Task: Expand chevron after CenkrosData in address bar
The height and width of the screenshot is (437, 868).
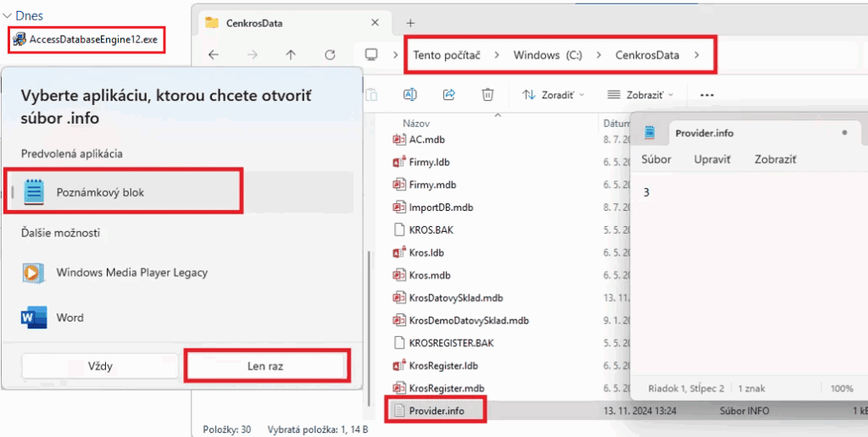Action: click(697, 55)
